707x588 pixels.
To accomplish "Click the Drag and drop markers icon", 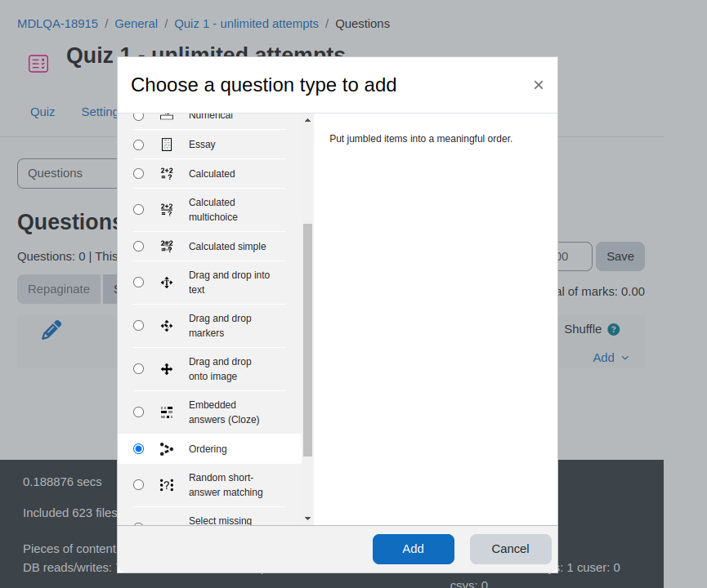I will [167, 326].
